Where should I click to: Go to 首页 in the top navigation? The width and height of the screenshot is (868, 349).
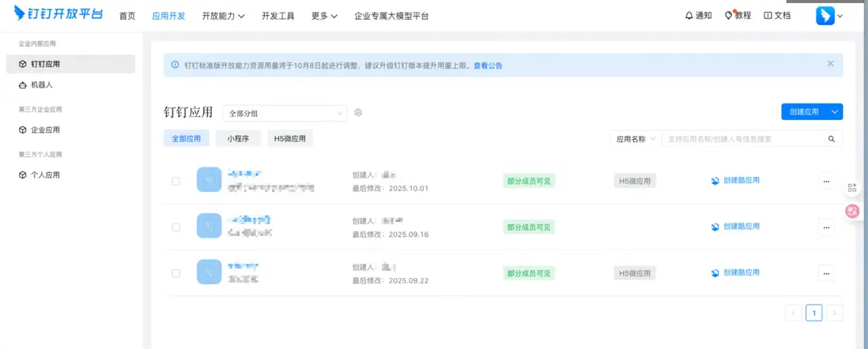[x=127, y=16]
